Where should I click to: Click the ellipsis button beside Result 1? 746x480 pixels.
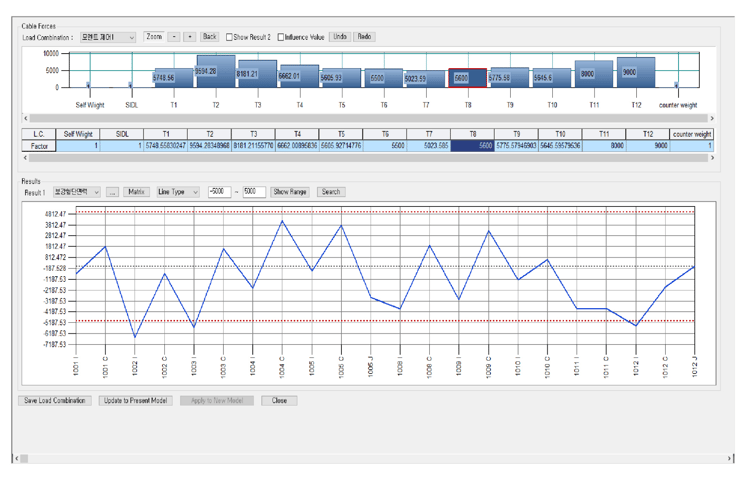click(112, 192)
